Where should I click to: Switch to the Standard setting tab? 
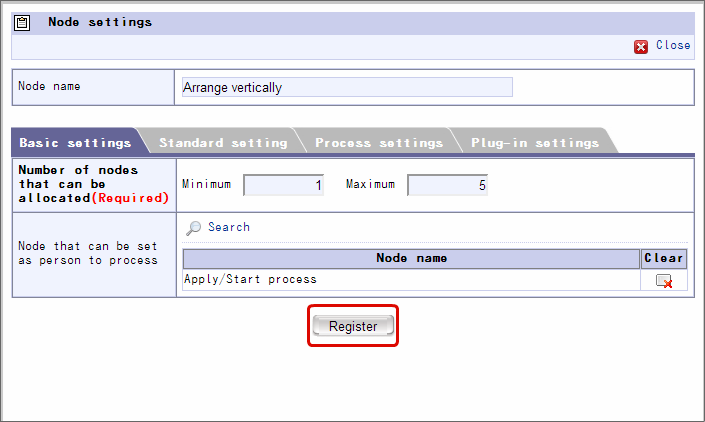[223, 143]
